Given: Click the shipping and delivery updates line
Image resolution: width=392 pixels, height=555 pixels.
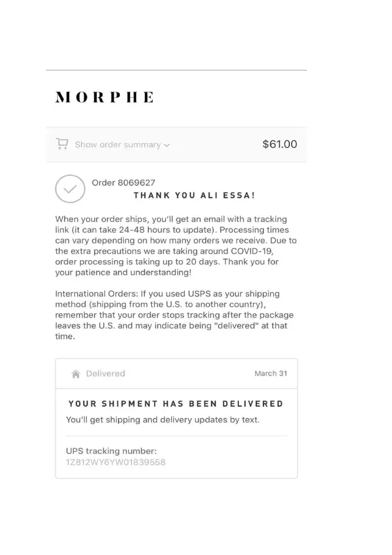Looking at the screenshot, I should coord(162,420).
